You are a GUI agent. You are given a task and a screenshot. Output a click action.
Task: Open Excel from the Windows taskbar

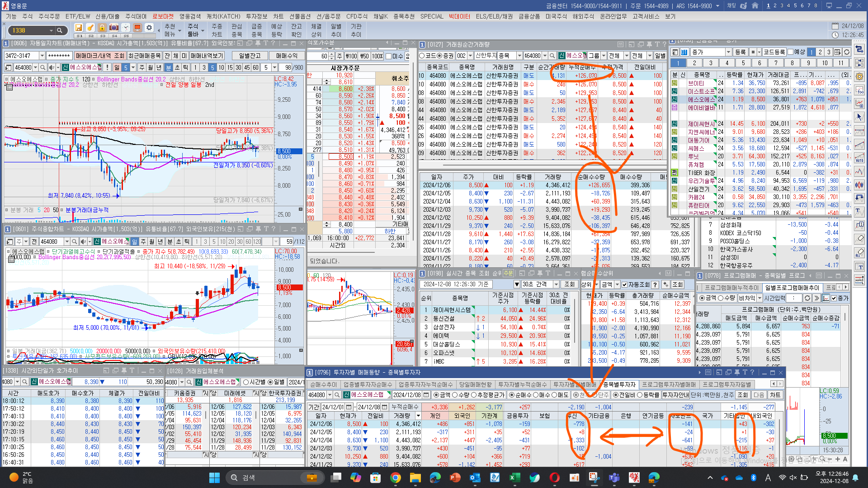pyautogui.click(x=514, y=478)
